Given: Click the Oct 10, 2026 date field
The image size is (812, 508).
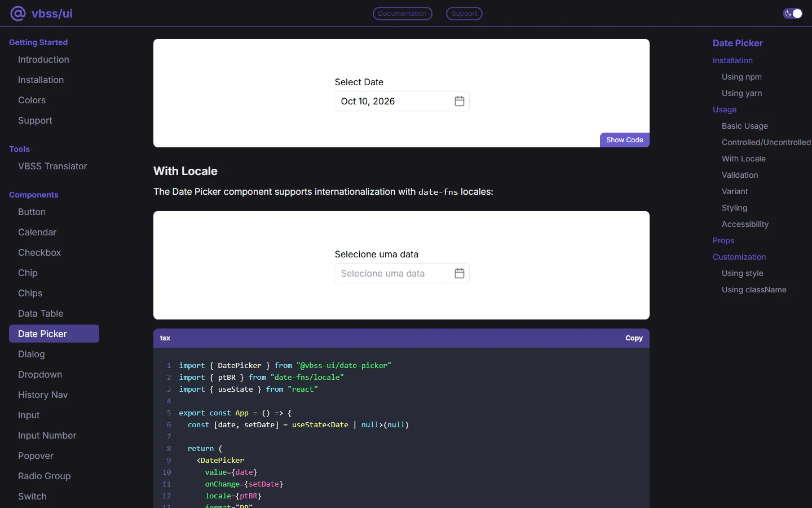Looking at the screenshot, I should pos(401,101).
